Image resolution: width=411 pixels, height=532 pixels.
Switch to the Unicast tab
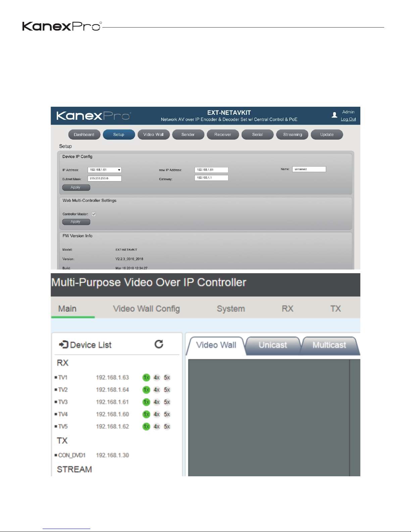[273, 345]
